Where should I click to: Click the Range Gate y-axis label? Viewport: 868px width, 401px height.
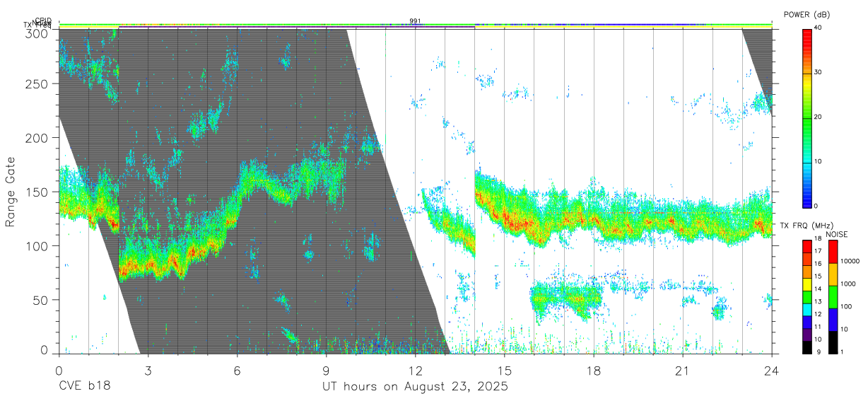pos(11,192)
